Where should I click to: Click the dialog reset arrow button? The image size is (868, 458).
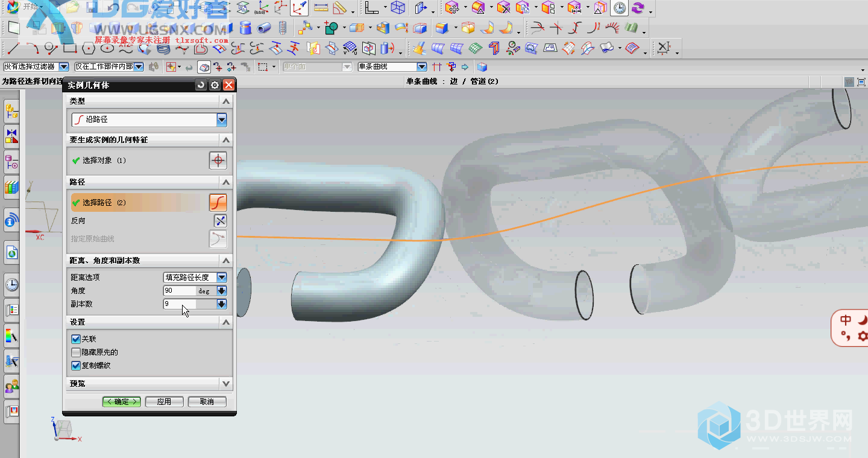tap(201, 86)
